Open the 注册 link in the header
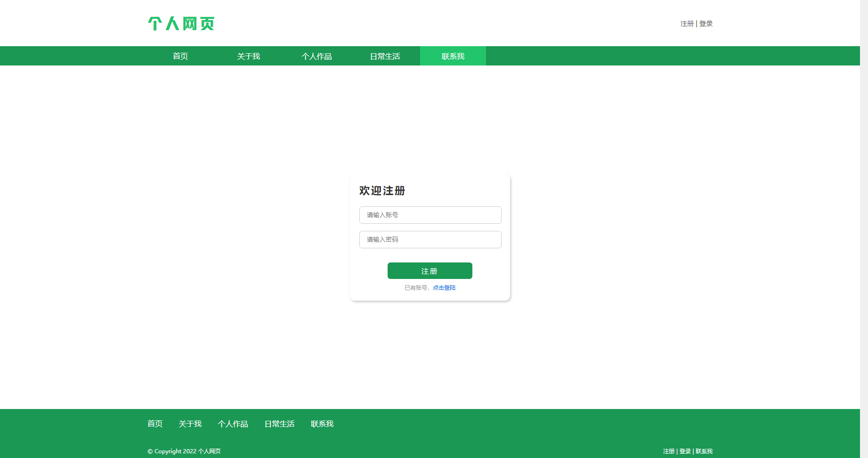Screen dimensions: 868x458 [687, 24]
